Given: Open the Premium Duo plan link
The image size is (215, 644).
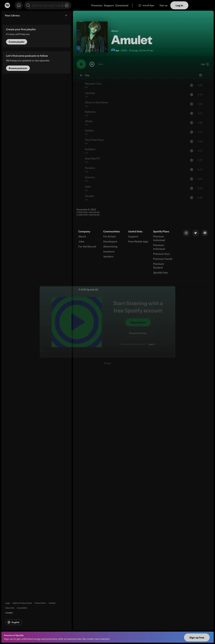Looking at the screenshot, I should point(161,254).
